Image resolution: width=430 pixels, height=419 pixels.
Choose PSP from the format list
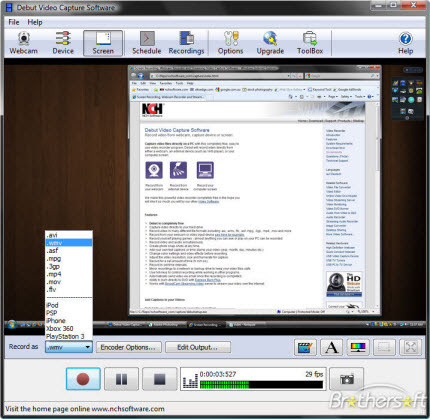[69, 313]
